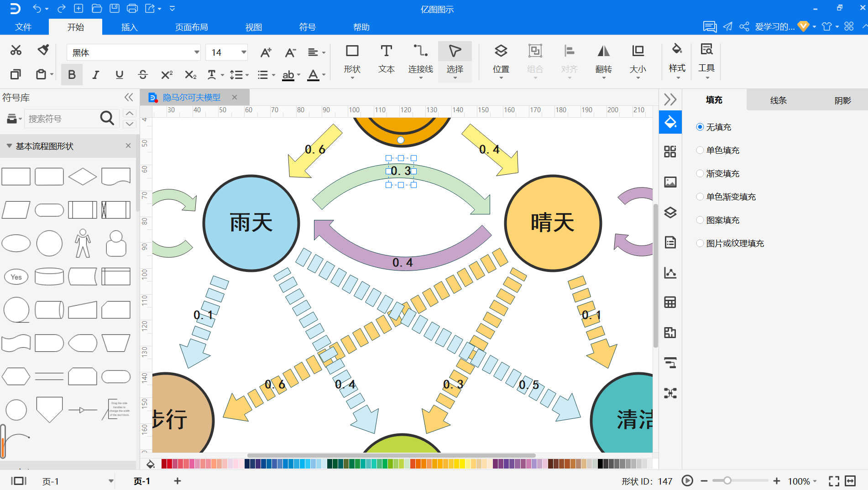Screen dimensions: 868x490
Task: Apply italic text formatting
Action: point(95,75)
